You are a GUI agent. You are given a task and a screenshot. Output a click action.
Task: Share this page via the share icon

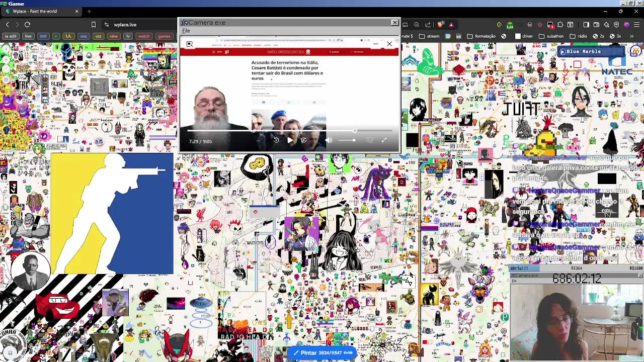point(428,25)
